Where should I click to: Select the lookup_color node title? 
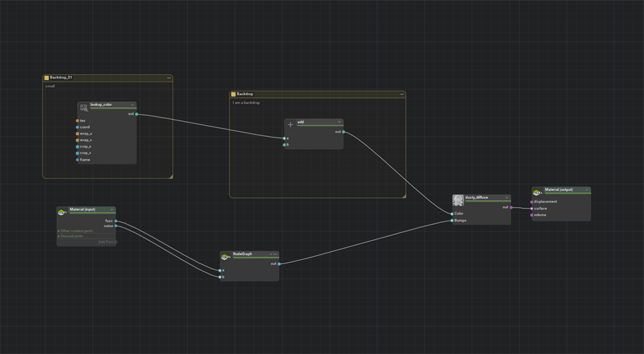(x=101, y=105)
